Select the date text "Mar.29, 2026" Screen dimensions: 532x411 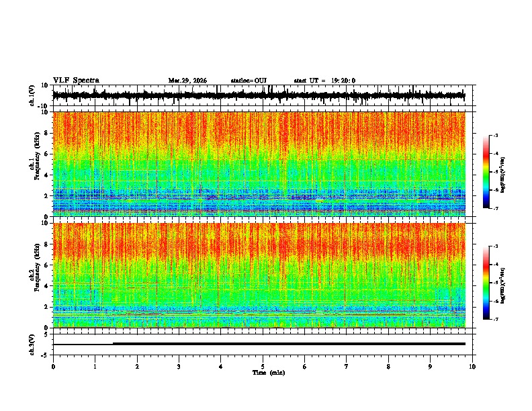click(x=187, y=81)
